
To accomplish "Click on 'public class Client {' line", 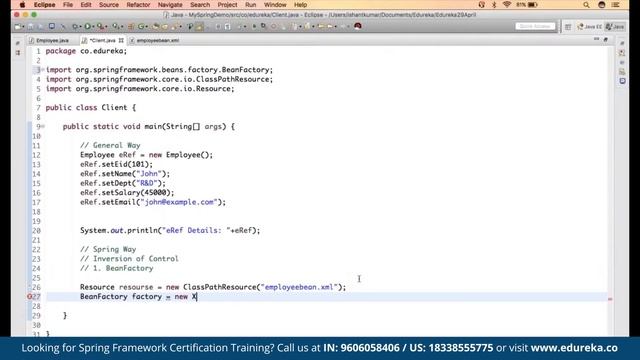I will 91,108.
